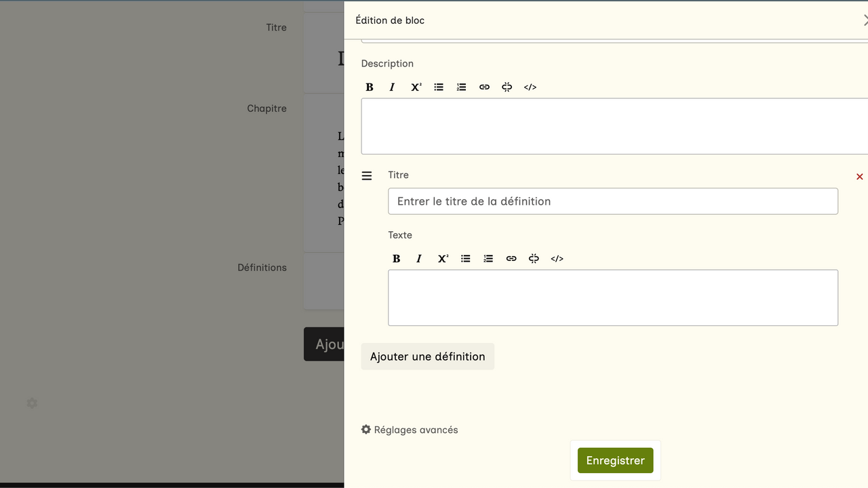868x488 pixels.
Task: Add a link in the Description toolbar
Action: click(484, 87)
